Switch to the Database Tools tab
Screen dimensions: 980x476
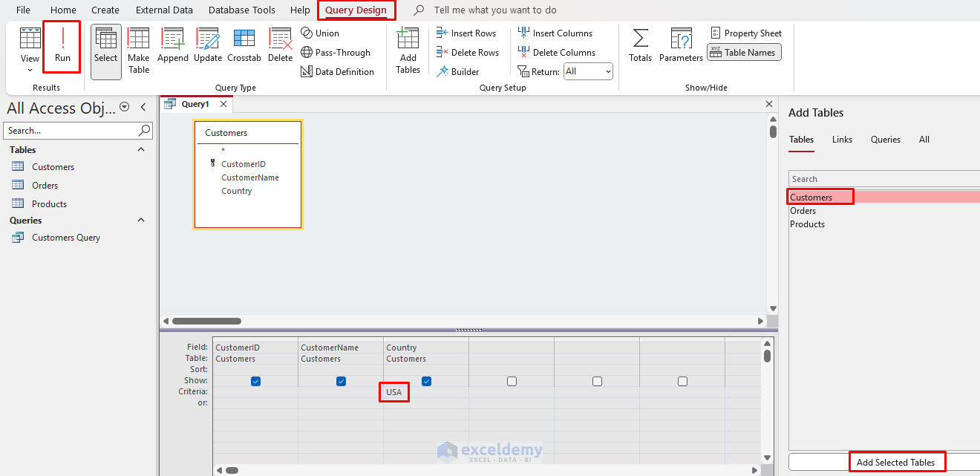242,10
